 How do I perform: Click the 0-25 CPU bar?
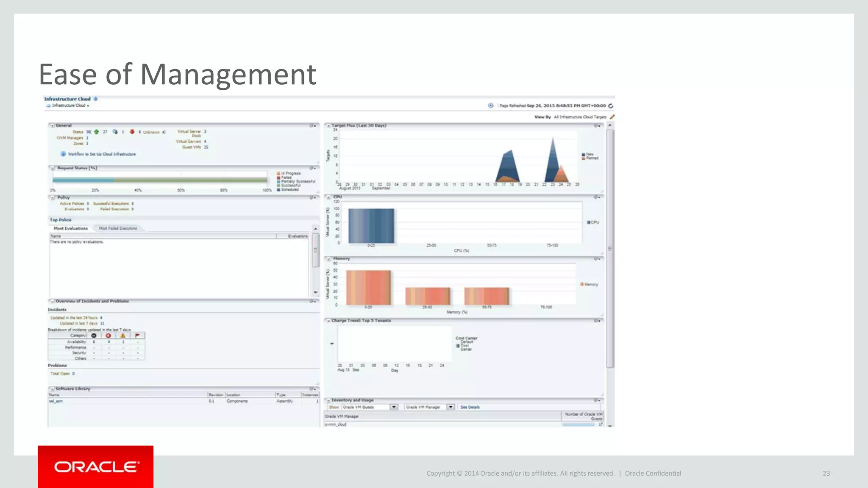[371, 226]
